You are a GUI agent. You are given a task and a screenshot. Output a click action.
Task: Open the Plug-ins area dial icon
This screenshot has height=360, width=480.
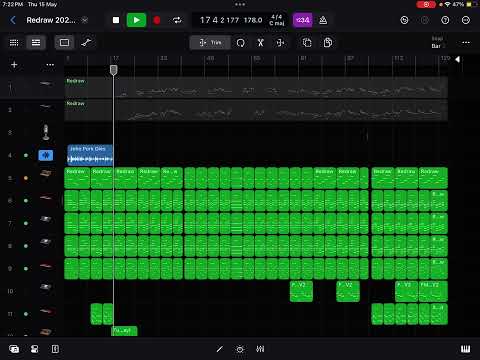click(x=240, y=349)
